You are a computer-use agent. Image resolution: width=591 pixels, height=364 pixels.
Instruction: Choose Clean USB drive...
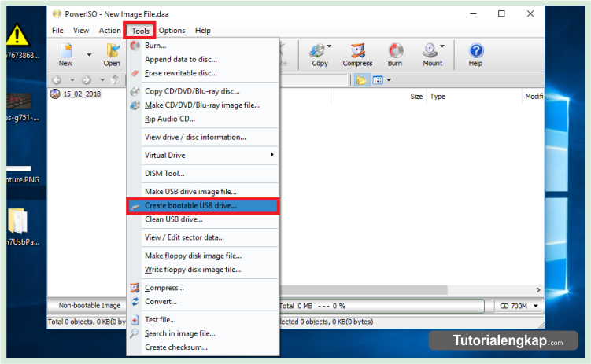coord(203,219)
